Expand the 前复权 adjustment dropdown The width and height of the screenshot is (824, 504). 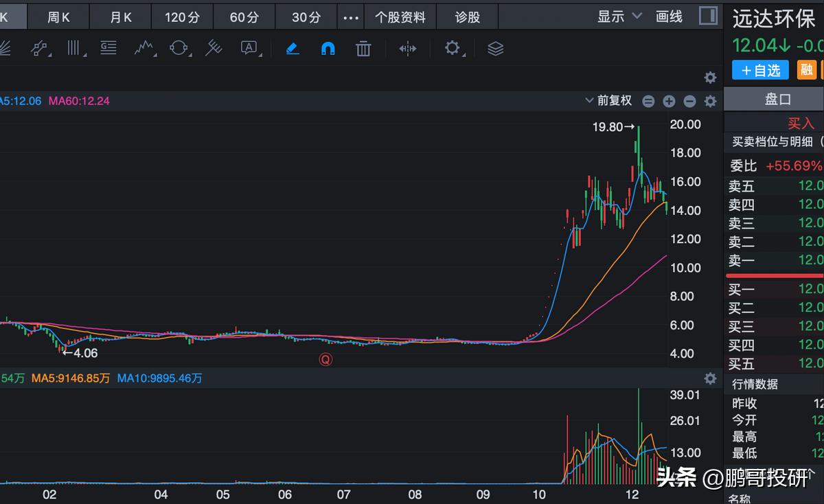click(x=610, y=100)
